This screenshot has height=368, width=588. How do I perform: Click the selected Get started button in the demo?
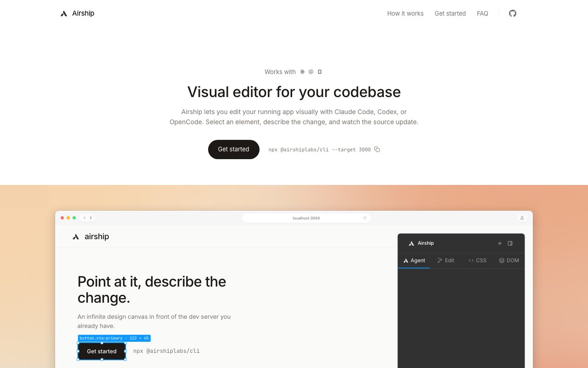tap(102, 351)
